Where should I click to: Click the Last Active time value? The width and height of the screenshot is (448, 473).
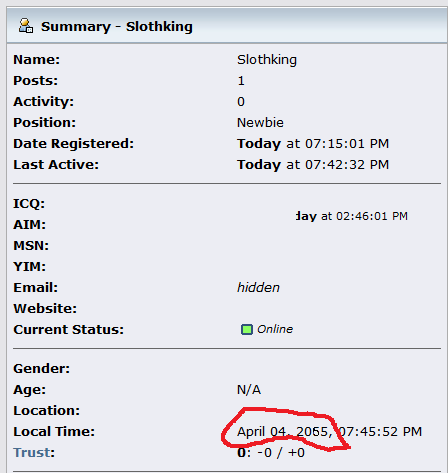313,165
